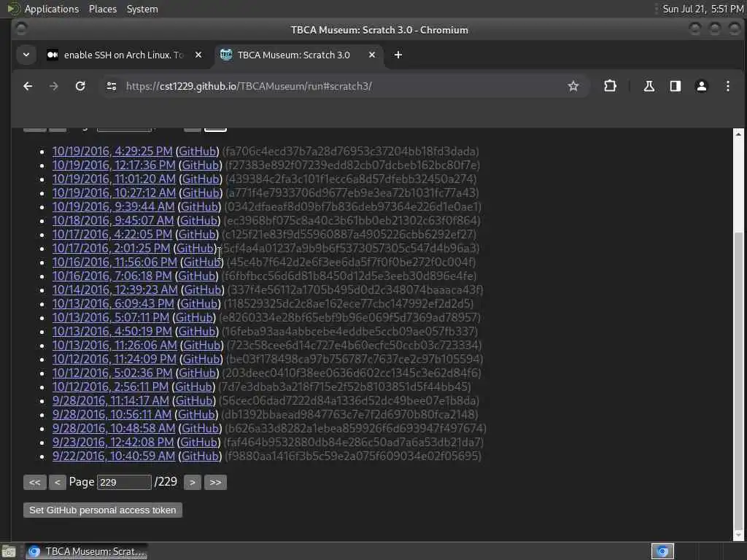The width and height of the screenshot is (747, 560).
Task: Go back to the previous page
Action: point(28,86)
